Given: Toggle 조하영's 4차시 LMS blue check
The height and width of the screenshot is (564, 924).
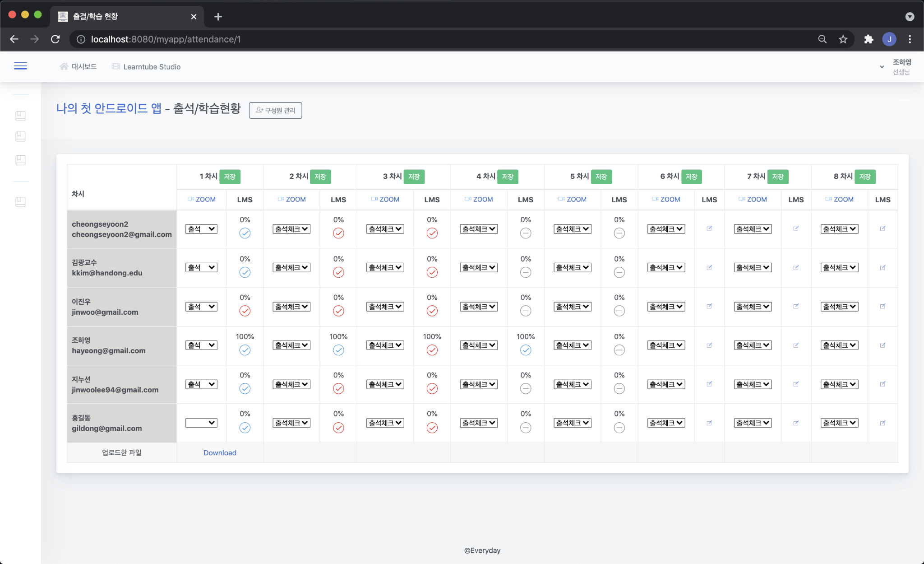Looking at the screenshot, I should point(526,350).
